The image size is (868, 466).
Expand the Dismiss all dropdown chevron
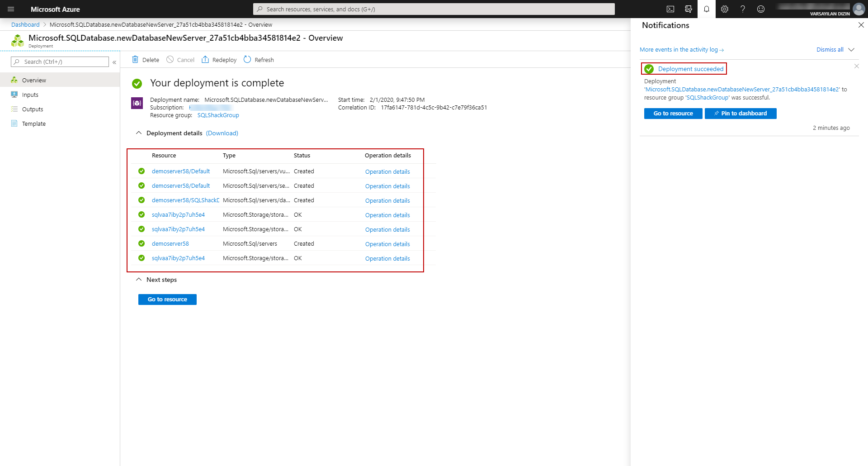[x=851, y=50]
